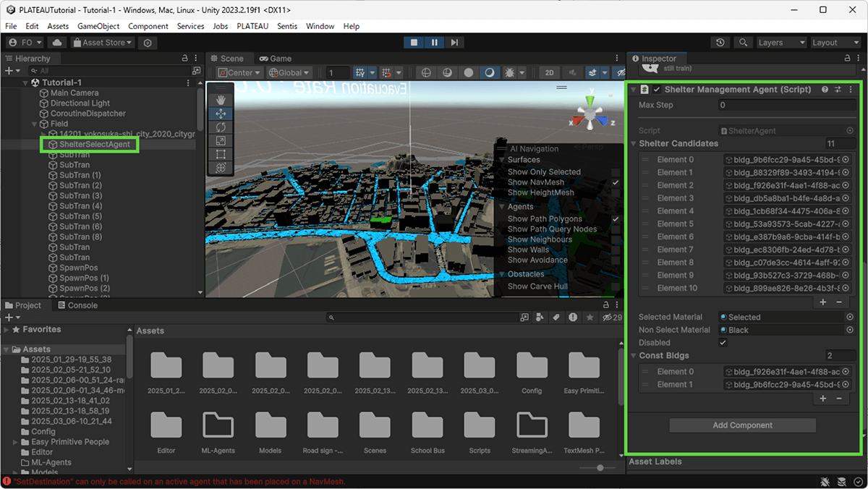Select the combined Transform tool
Image resolution: width=868 pixels, height=489 pixels.
coord(221,167)
